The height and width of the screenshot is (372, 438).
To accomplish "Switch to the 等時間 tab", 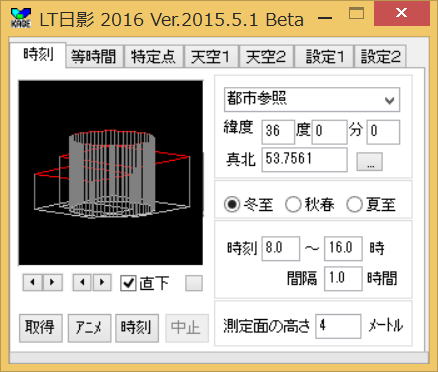I will (x=94, y=57).
